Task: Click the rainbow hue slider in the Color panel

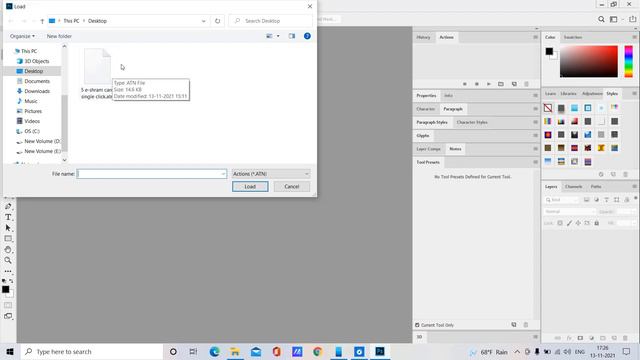Action: [629, 61]
